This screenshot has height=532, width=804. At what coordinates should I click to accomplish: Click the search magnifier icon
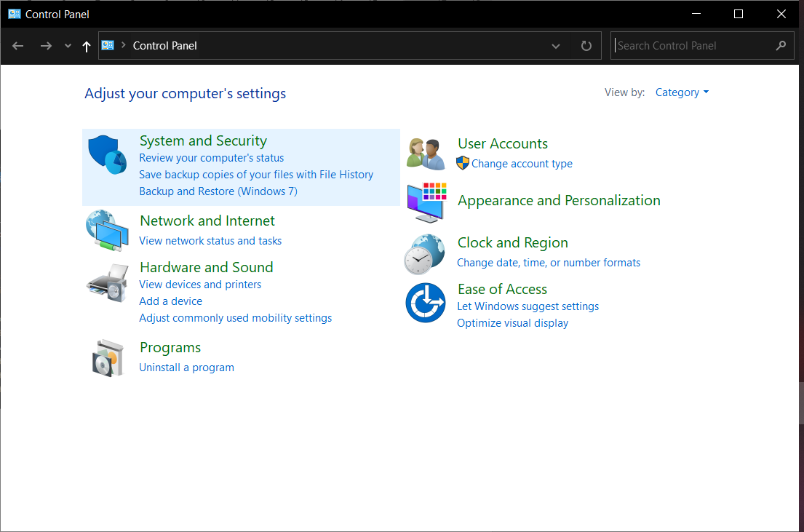point(781,46)
